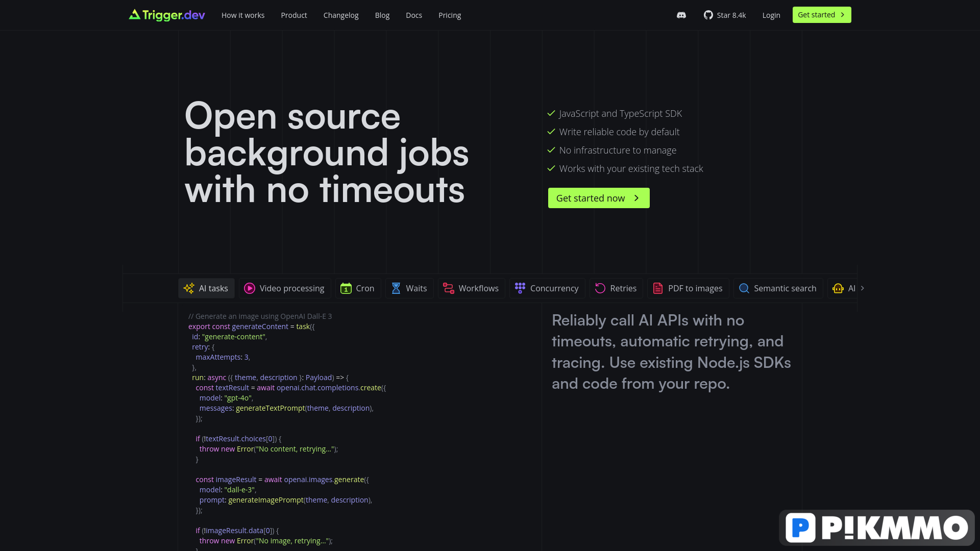This screenshot has height=551, width=980.
Task: Open the Concurrency tab
Action: tap(547, 288)
